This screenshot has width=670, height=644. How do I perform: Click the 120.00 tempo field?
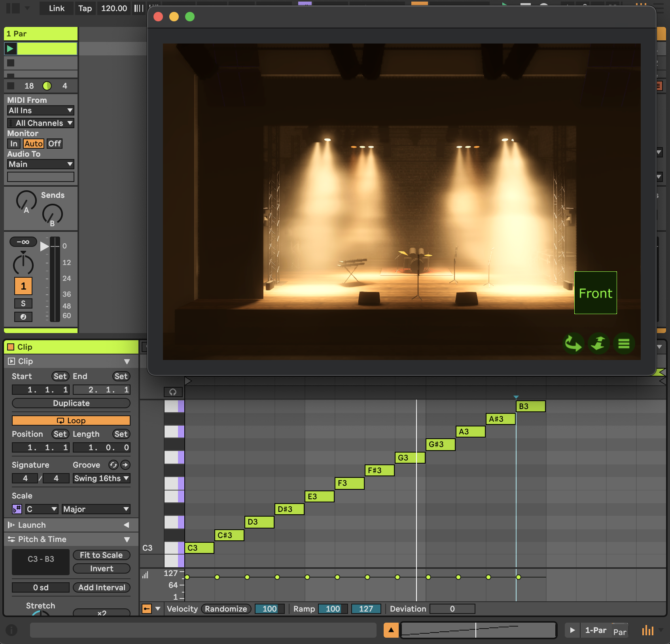pos(114,8)
